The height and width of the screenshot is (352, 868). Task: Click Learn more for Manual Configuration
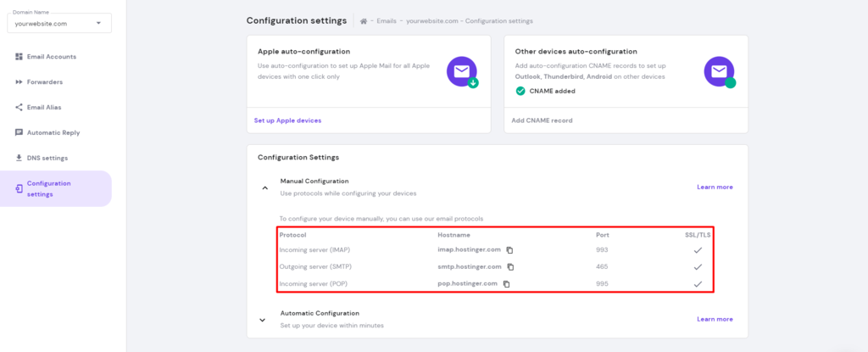(715, 187)
